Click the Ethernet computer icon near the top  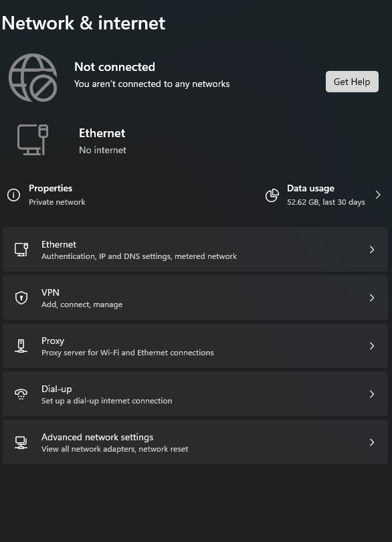[33, 140]
